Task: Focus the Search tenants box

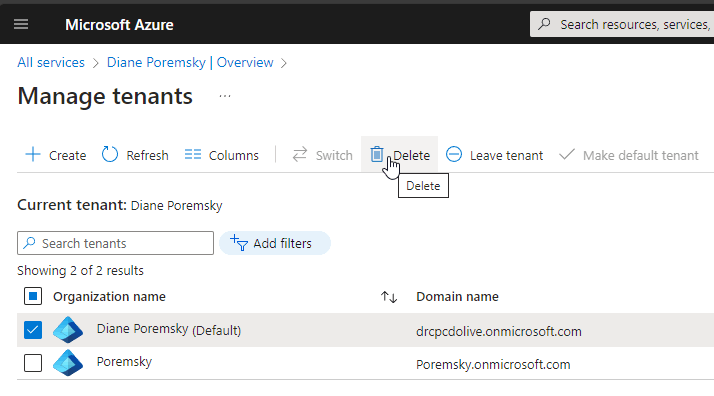Action: pos(115,243)
